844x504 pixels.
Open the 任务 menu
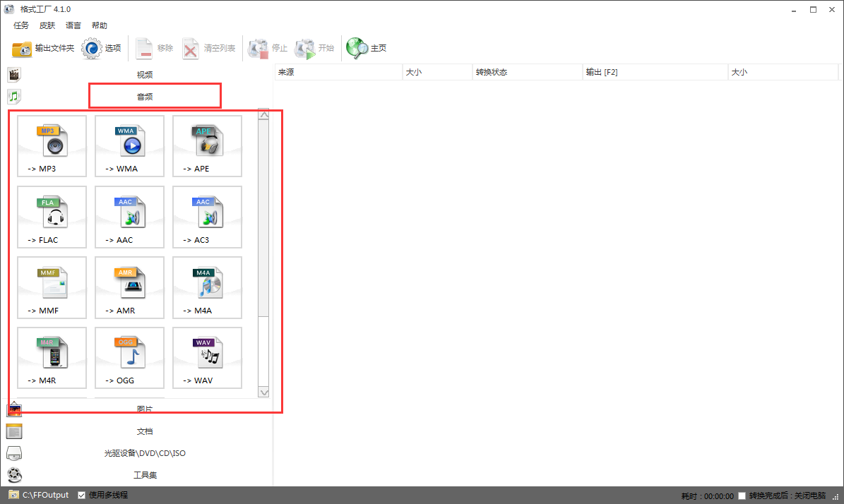tap(21, 25)
